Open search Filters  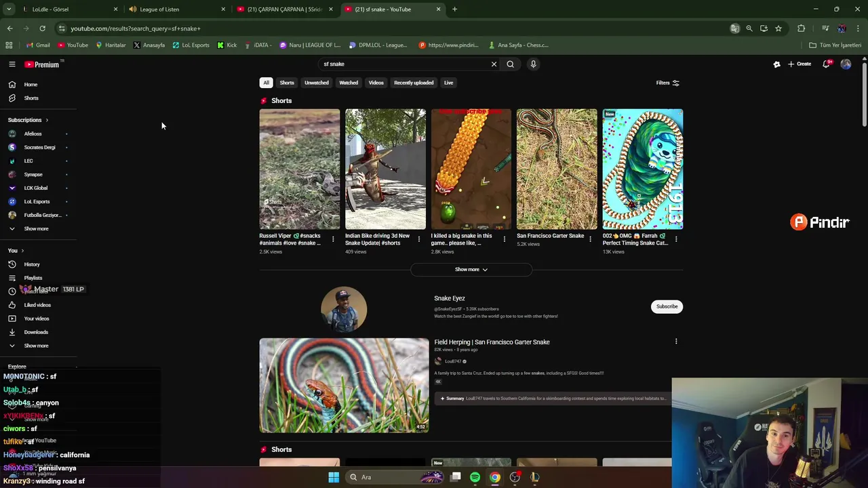point(667,83)
